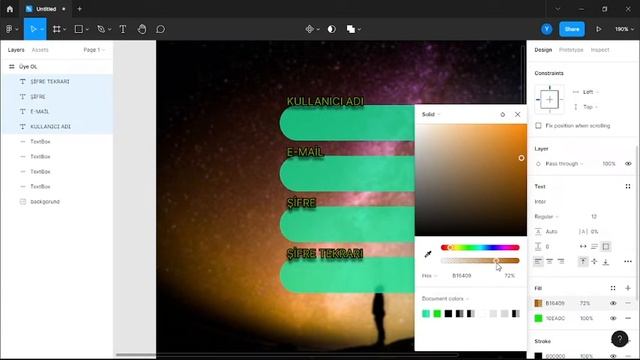Align text to top
The width and height of the screenshot is (640, 360).
(583, 261)
